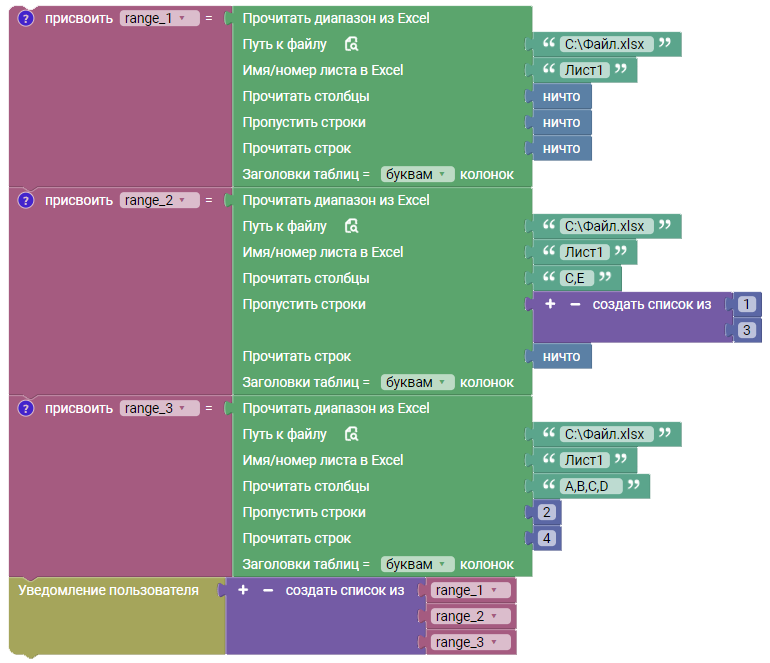Add item with plus in notification list
Viewport: 770px width, 663px height.
(243, 590)
